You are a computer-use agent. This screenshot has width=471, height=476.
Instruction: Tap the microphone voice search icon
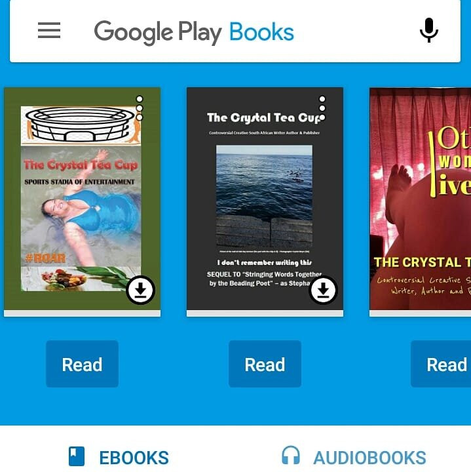coord(429,30)
